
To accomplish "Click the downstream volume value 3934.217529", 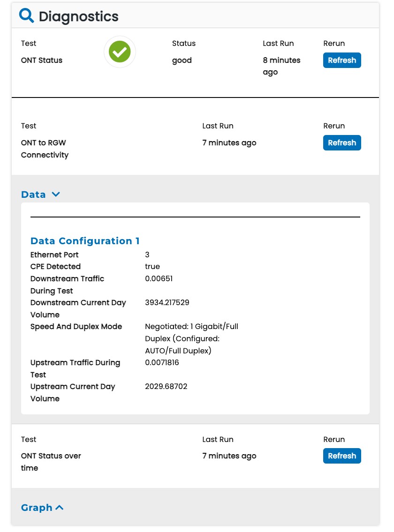I will pos(167,303).
